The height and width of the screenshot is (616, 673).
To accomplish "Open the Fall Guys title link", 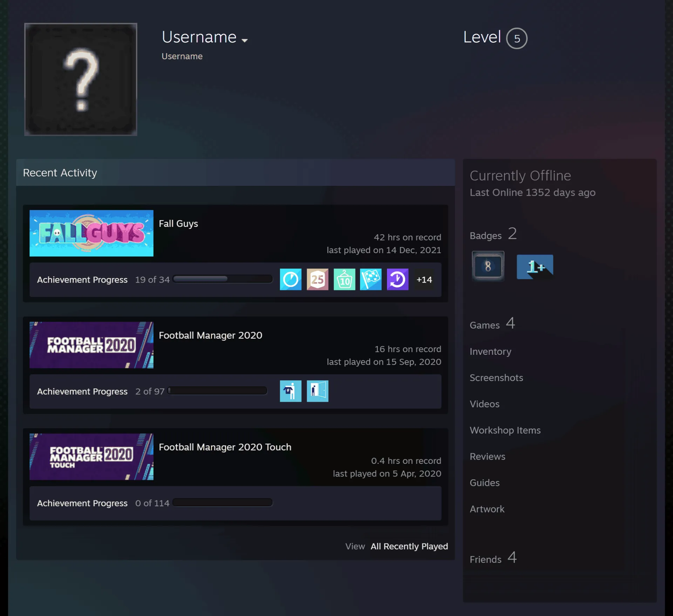I will [x=178, y=224].
